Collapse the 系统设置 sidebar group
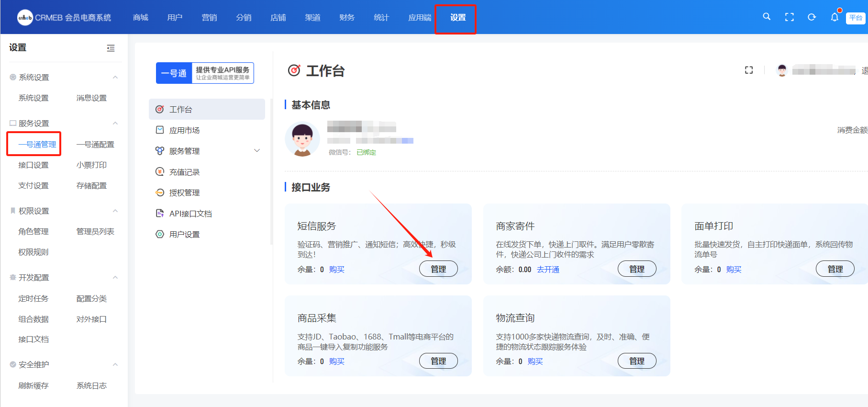868x407 pixels. tap(115, 78)
